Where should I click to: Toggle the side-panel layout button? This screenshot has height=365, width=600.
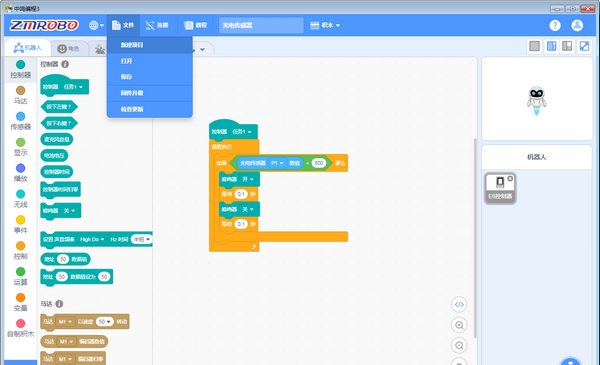(567, 46)
